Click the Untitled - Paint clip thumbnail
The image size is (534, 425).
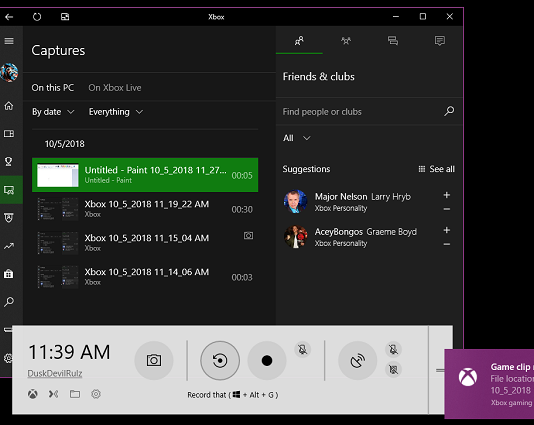[x=58, y=175]
